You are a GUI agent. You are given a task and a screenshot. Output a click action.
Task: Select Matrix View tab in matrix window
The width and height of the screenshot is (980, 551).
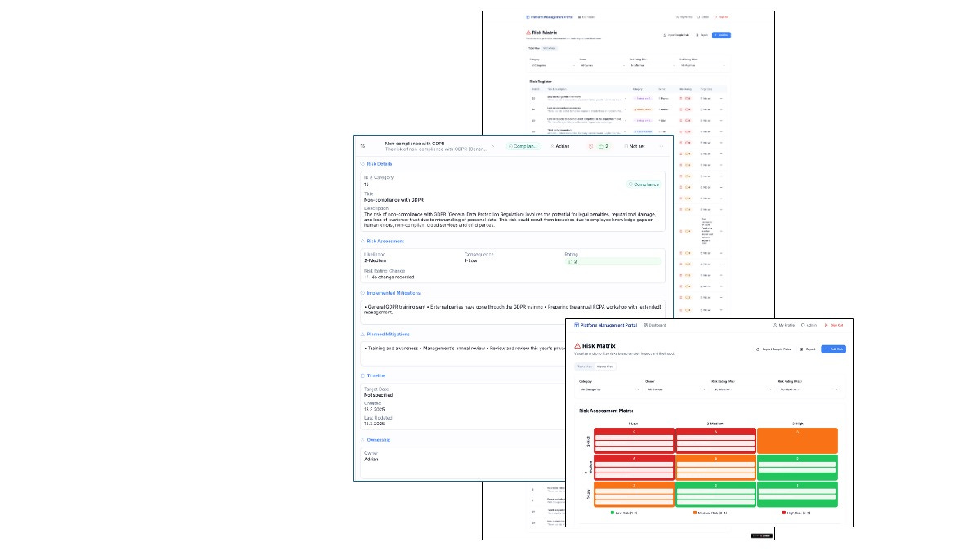[x=605, y=367]
